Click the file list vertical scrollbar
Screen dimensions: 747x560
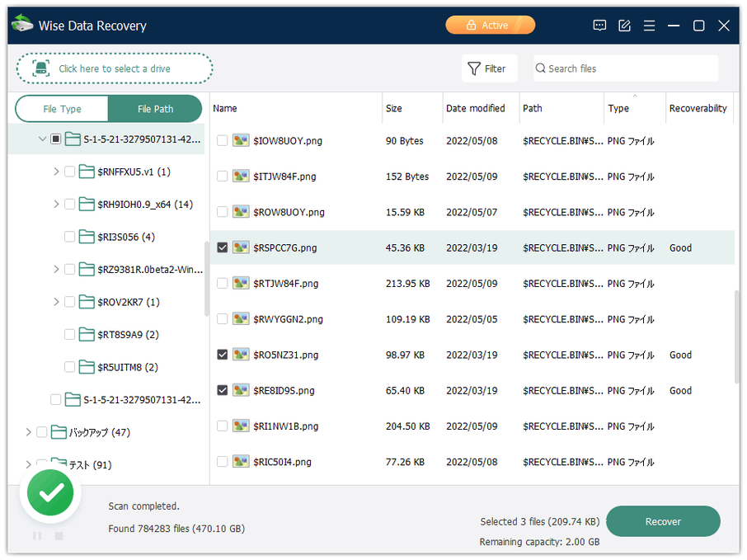[737, 336]
